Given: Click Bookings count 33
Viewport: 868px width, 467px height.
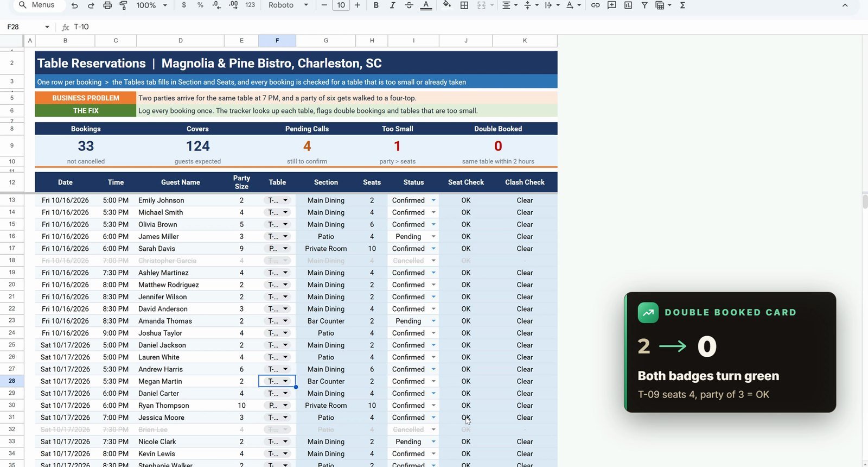Looking at the screenshot, I should click(x=86, y=146).
